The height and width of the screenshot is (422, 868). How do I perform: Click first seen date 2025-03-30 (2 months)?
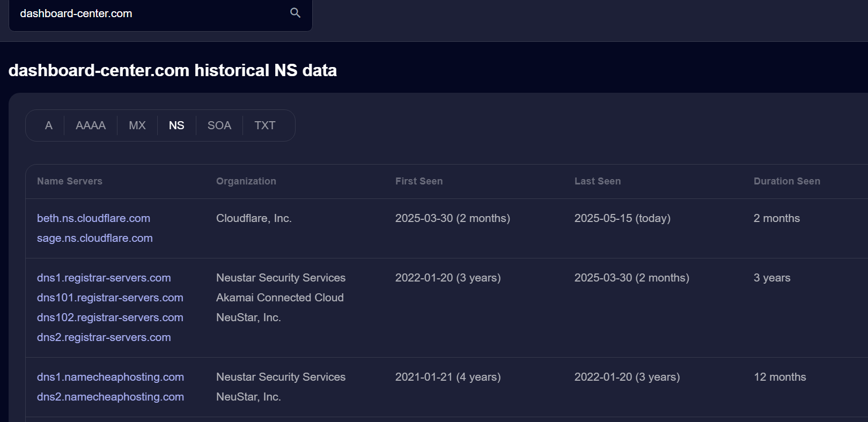click(x=453, y=218)
